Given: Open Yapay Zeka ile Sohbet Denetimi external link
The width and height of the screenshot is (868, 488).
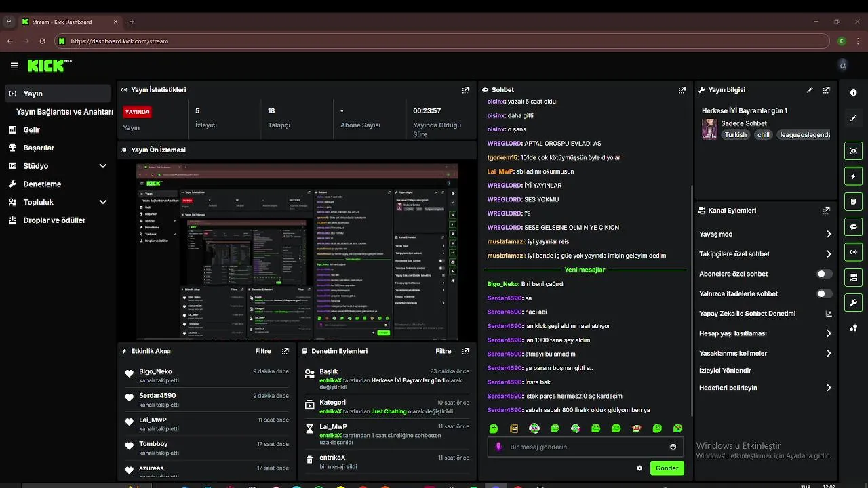Looking at the screenshot, I should point(828,314).
